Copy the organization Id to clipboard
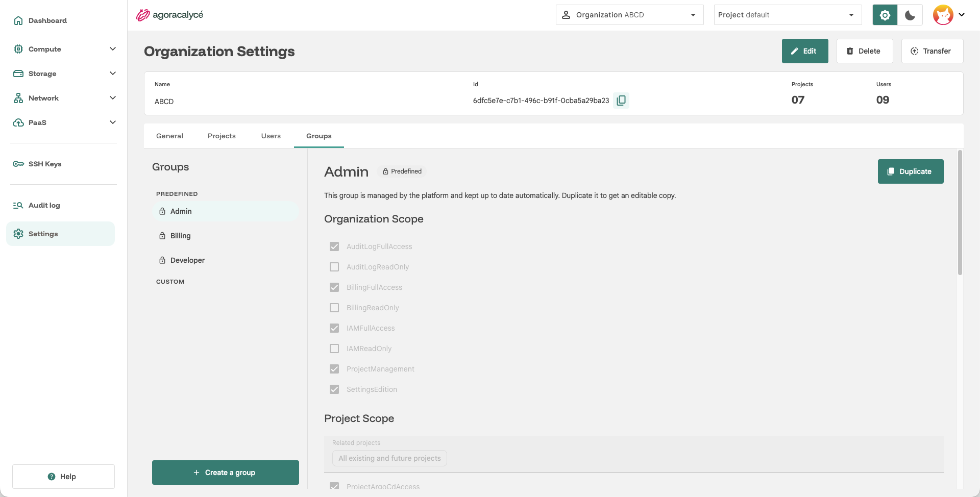980x497 pixels. [621, 101]
